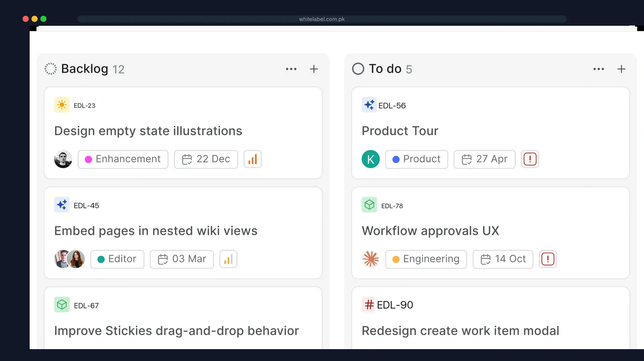Click the EDL-67 identifier
The width and height of the screenshot is (644, 361).
(x=86, y=306)
